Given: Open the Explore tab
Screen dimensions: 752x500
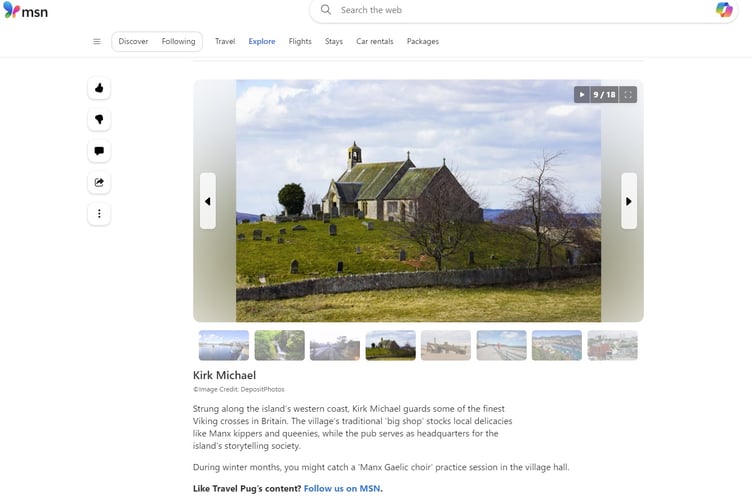Looking at the screenshot, I should tap(262, 41).
